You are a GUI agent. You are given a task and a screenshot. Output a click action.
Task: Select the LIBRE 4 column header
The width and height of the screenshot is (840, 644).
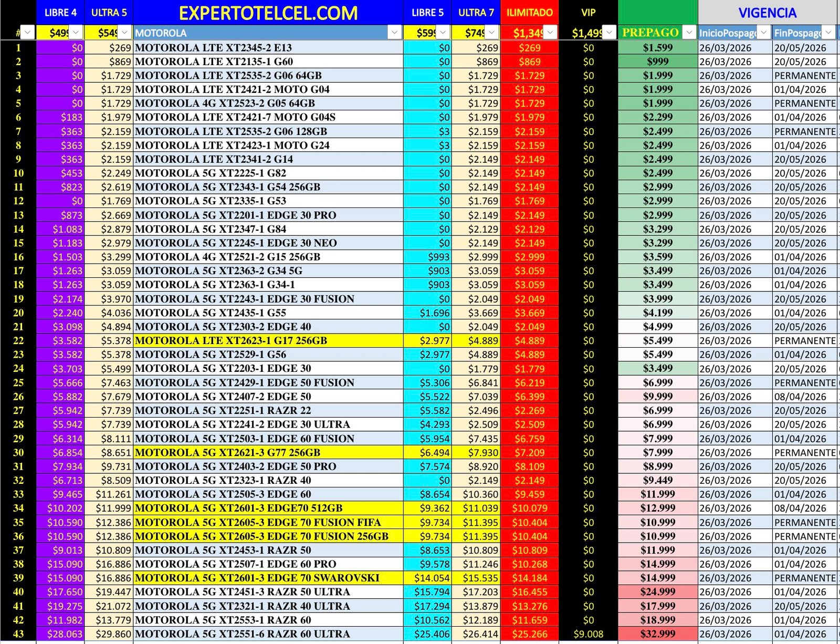[x=61, y=12]
